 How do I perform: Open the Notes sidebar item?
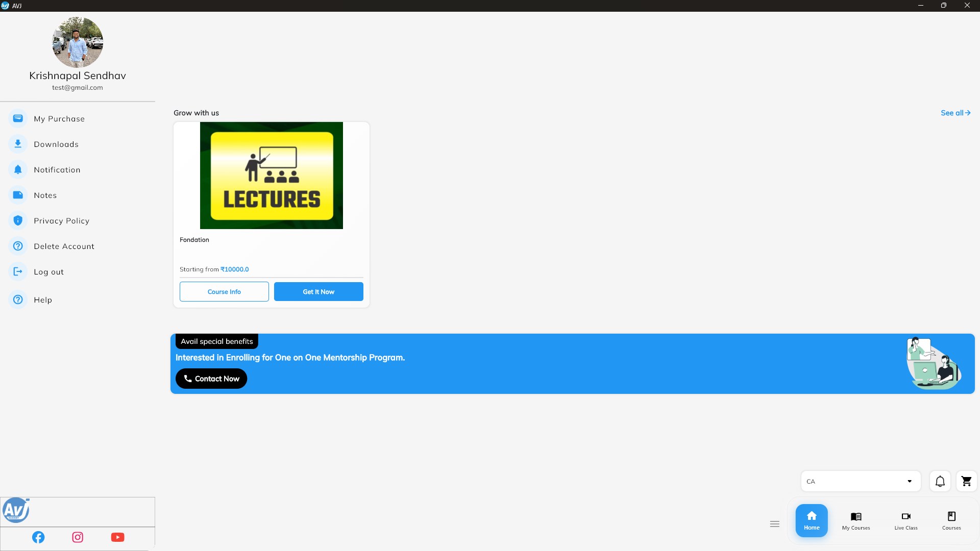[x=78, y=195]
